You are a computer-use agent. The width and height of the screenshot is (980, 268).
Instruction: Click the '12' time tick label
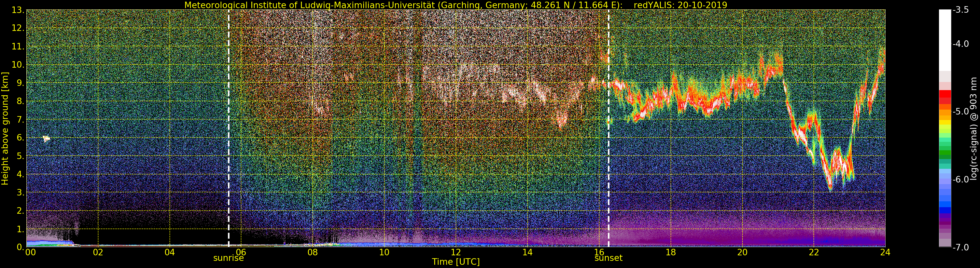pyautogui.click(x=456, y=252)
